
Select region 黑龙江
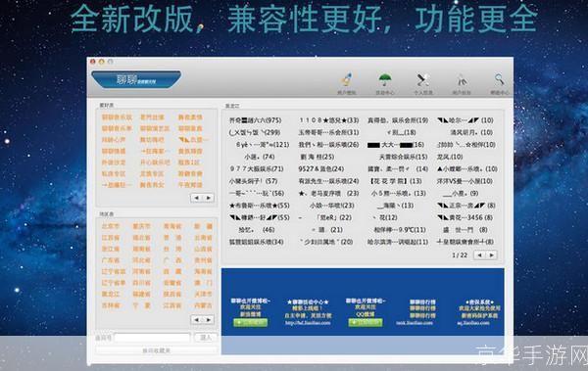click(x=110, y=294)
